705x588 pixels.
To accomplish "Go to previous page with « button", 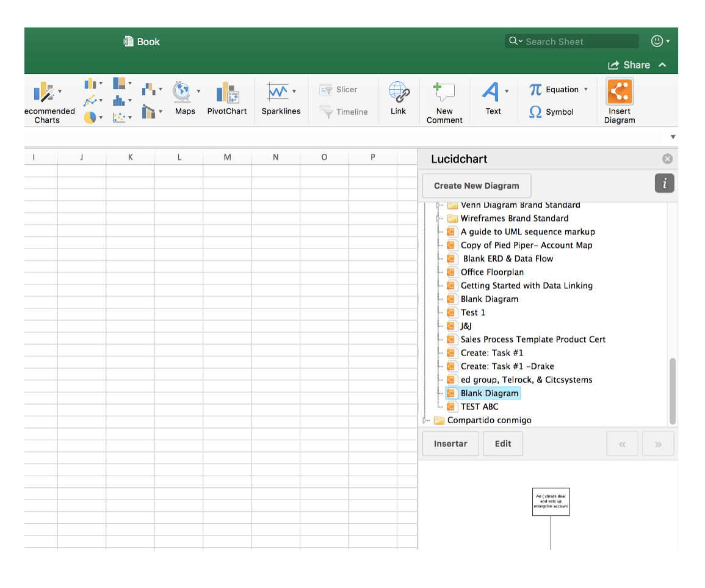I will coord(622,444).
